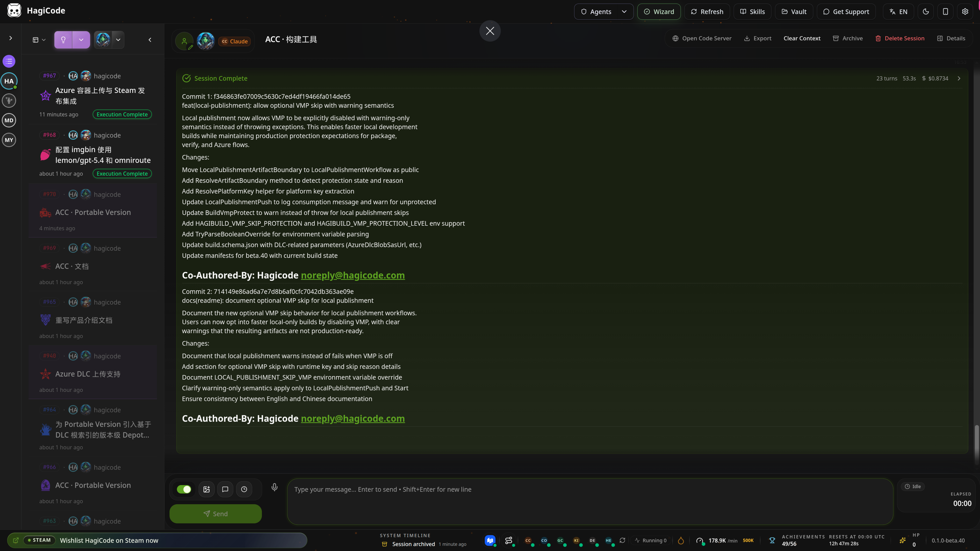Viewport: 980px width, 551px height.
Task: Toggle dark mode with the moon icon
Action: (x=926, y=11)
